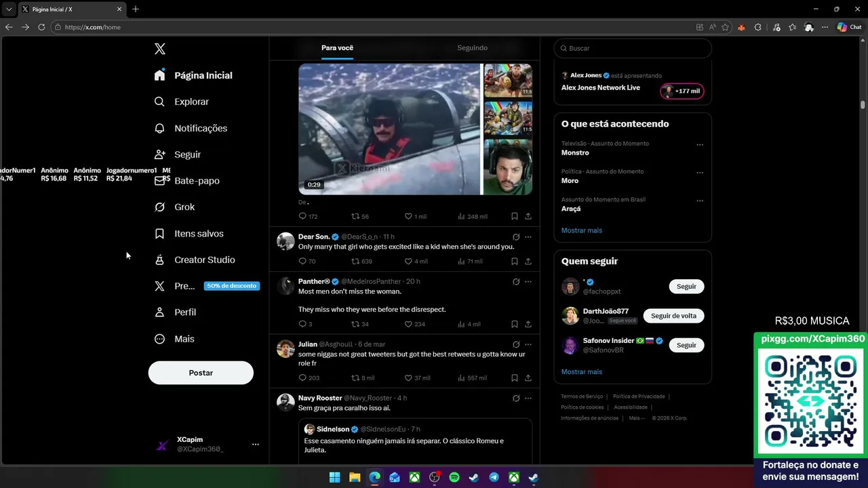Favorite this page star icon
The width and height of the screenshot is (868, 488).
coord(726,27)
